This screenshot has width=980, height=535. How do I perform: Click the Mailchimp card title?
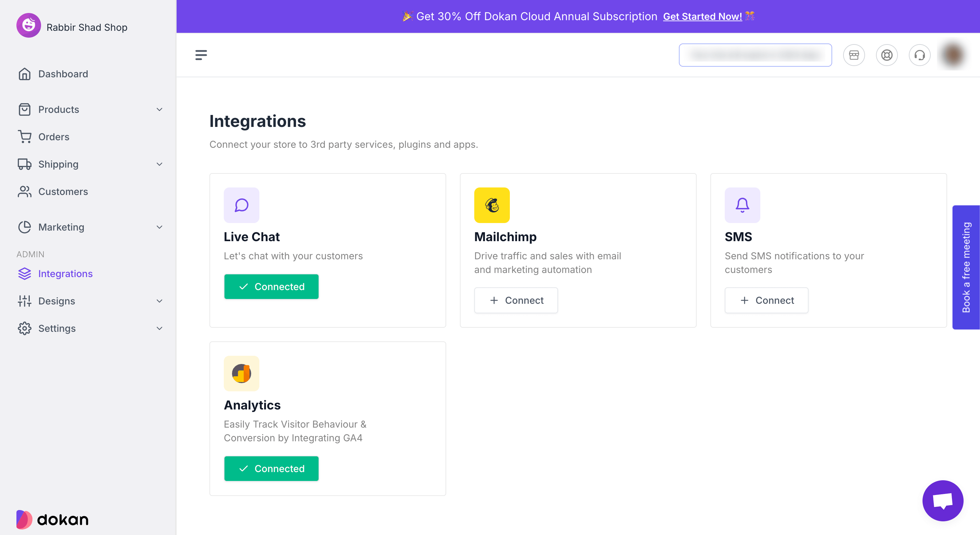(x=505, y=237)
